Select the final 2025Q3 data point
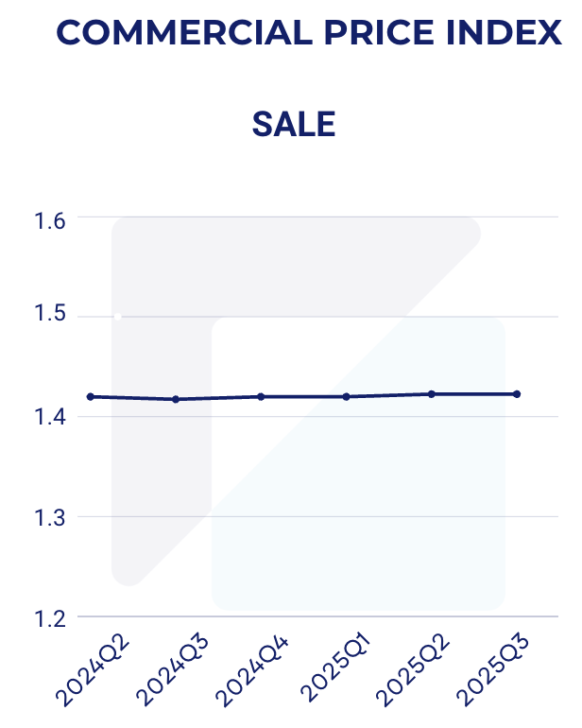 click(x=517, y=393)
